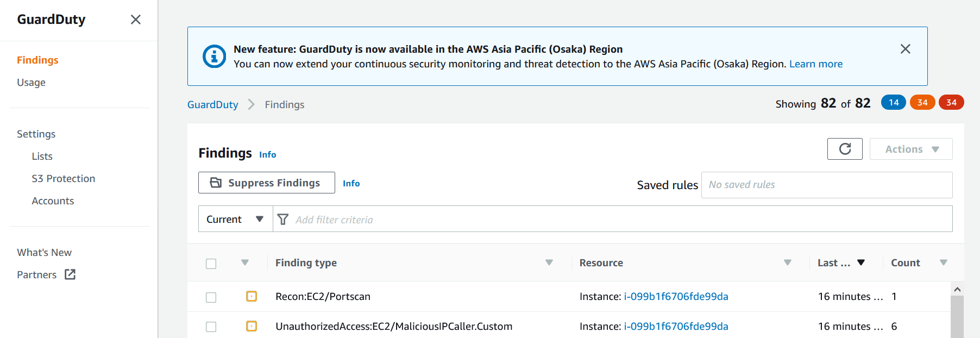Click the MaliciousIPCaller.Custom severity icon
Image resolution: width=980 pixels, height=338 pixels.
pos(252,326)
